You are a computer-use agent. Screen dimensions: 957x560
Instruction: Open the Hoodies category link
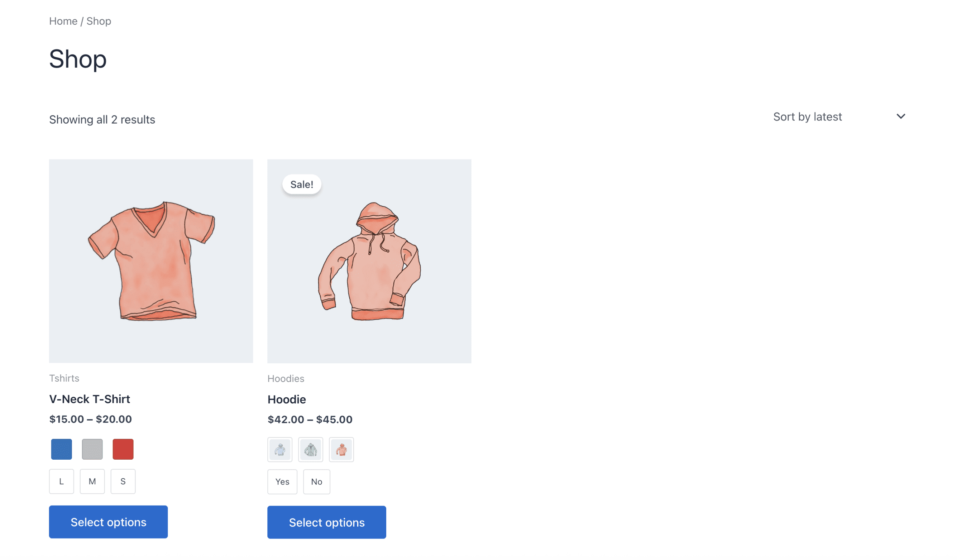[x=286, y=378]
